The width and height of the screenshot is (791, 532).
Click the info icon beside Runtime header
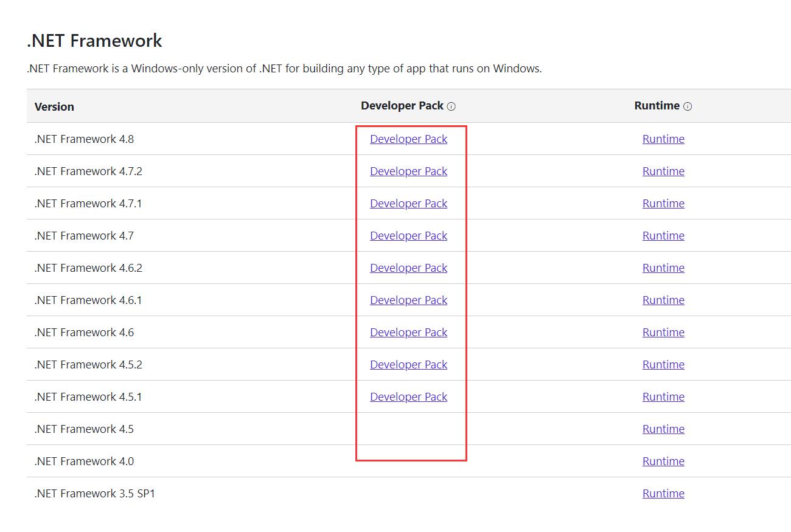pyautogui.click(x=688, y=106)
